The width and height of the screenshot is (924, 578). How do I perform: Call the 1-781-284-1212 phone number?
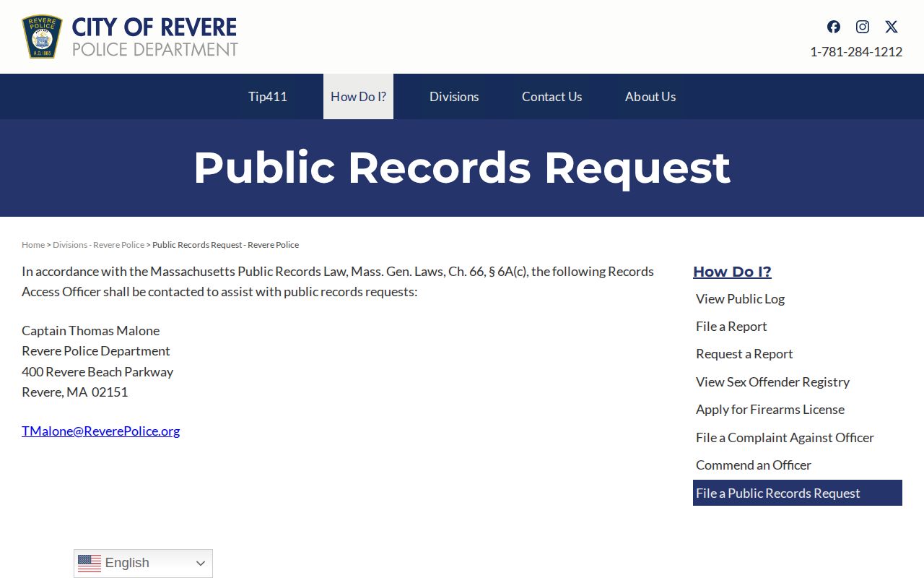[856, 51]
